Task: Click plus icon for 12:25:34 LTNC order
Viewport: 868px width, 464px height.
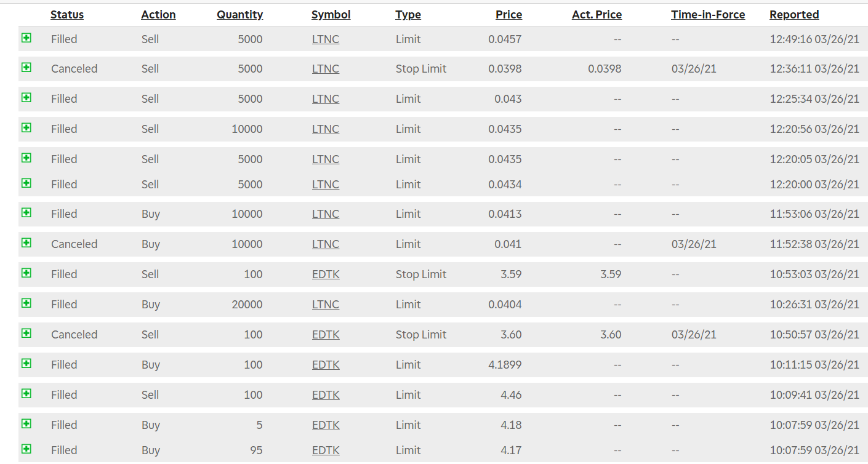Action: pyautogui.click(x=26, y=98)
